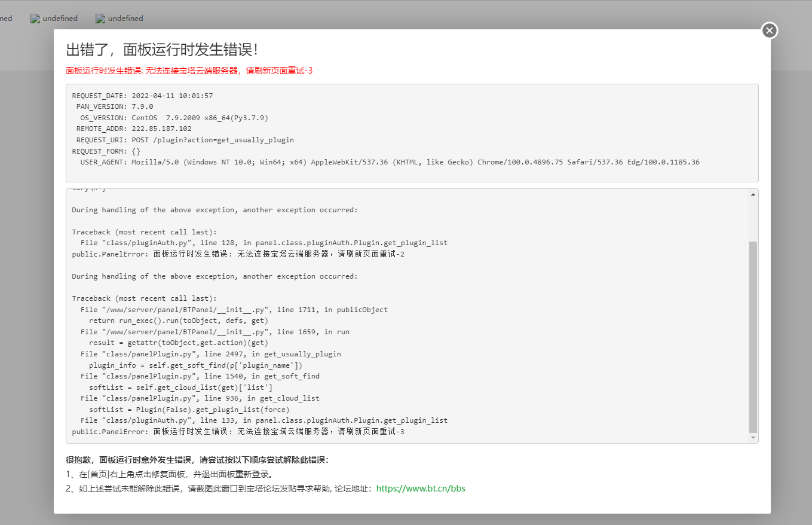The image size is (812, 525).
Task: Click the traceback scrollbar up arrow
Action: click(753, 194)
